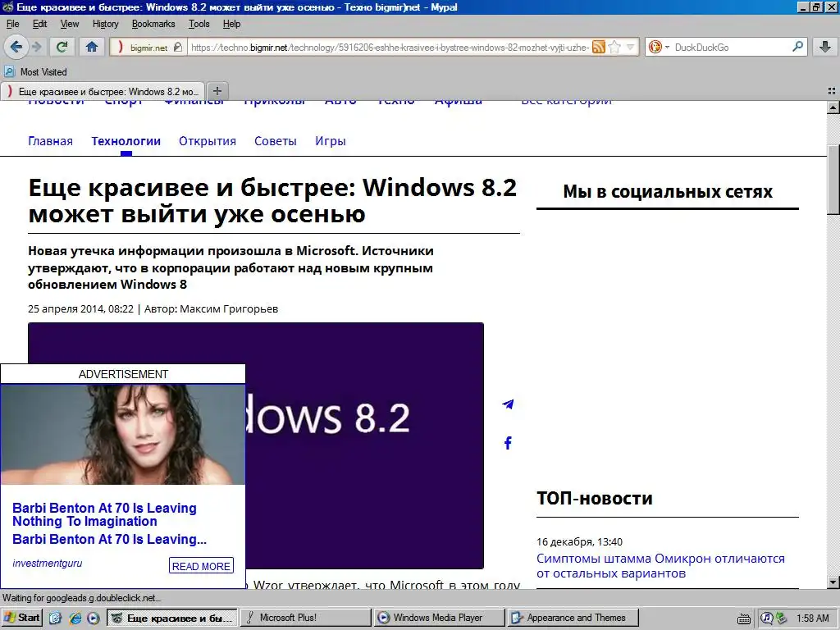Bookmark this page with the star
Image resolution: width=840 pixels, height=630 pixels.
click(614, 47)
